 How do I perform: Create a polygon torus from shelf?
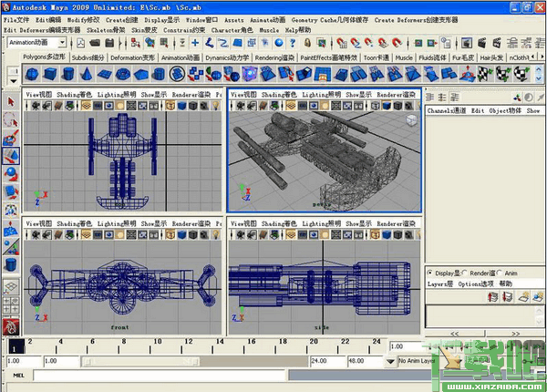(123, 74)
